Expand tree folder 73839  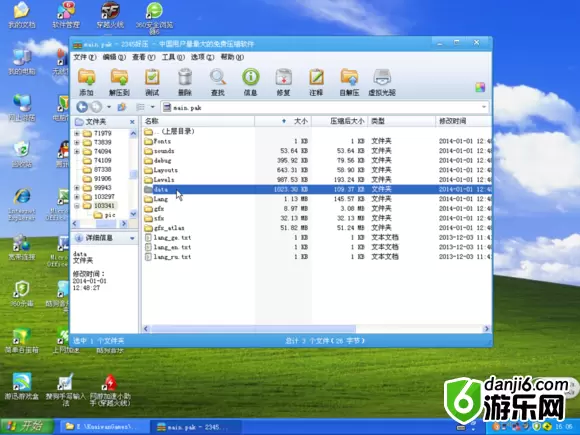(x=77, y=142)
